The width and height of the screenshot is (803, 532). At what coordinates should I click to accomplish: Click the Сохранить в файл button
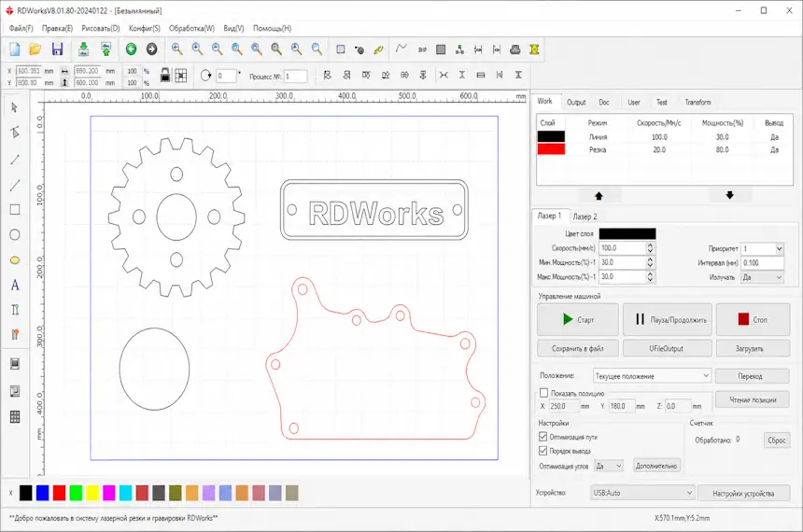pos(578,349)
